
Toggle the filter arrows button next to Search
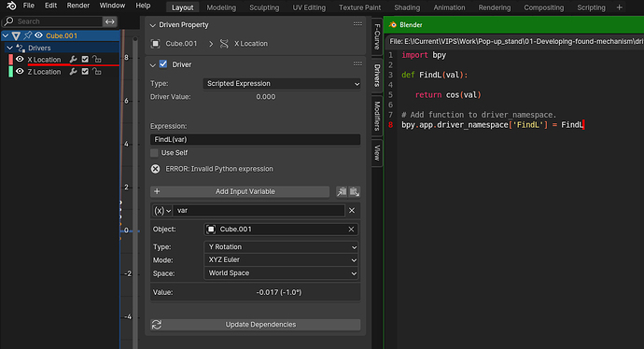pyautogui.click(x=109, y=21)
